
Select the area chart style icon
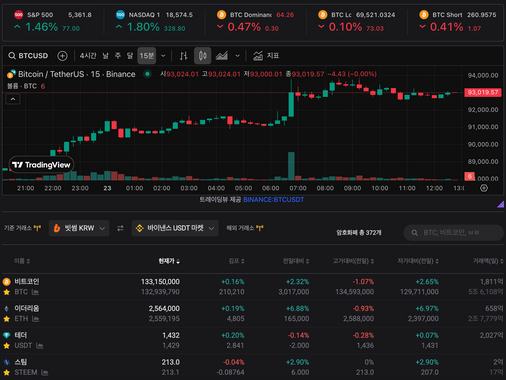tap(222, 56)
